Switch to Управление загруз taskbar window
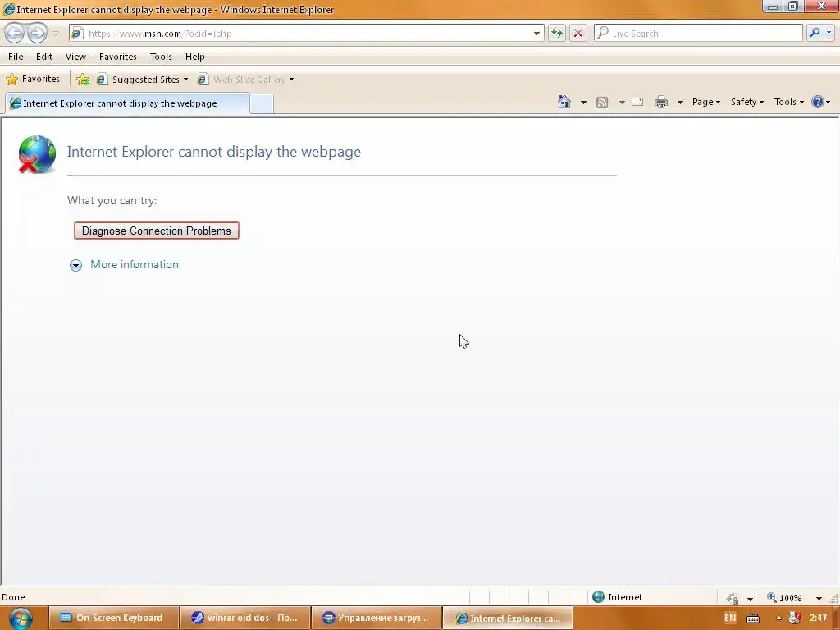 (377, 618)
